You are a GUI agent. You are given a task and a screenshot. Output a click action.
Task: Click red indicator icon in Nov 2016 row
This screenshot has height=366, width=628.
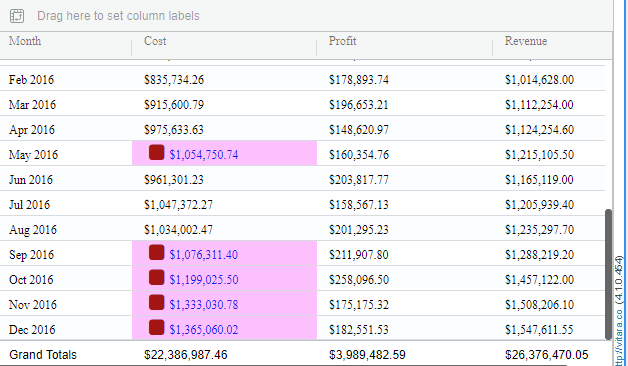tap(156, 303)
